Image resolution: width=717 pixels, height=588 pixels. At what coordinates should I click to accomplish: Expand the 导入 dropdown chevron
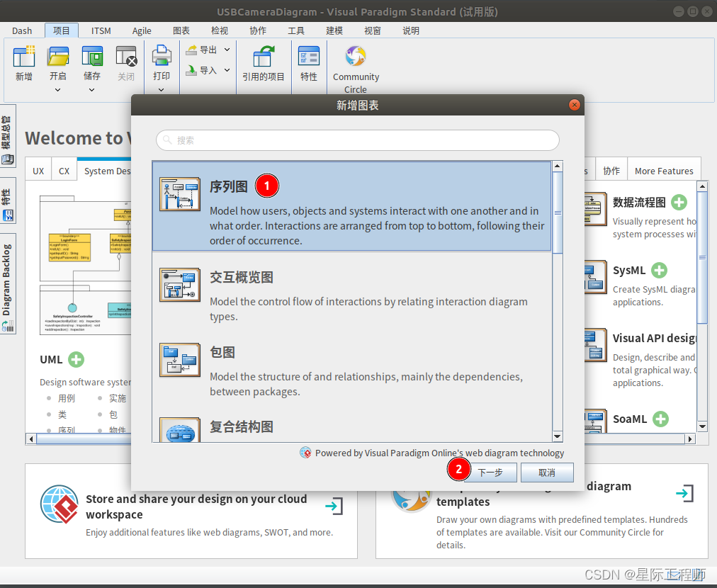227,70
